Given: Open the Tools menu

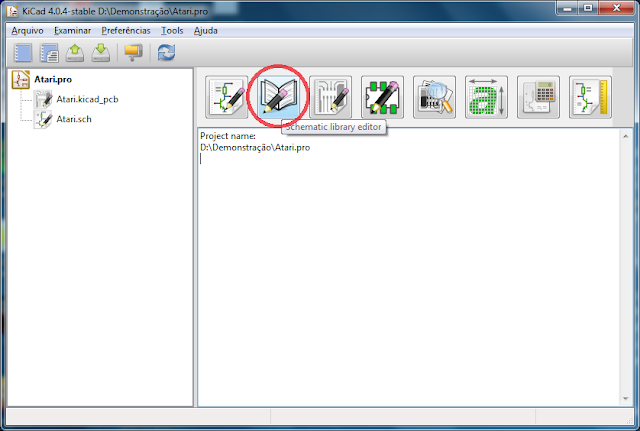Looking at the screenshot, I should point(172,31).
